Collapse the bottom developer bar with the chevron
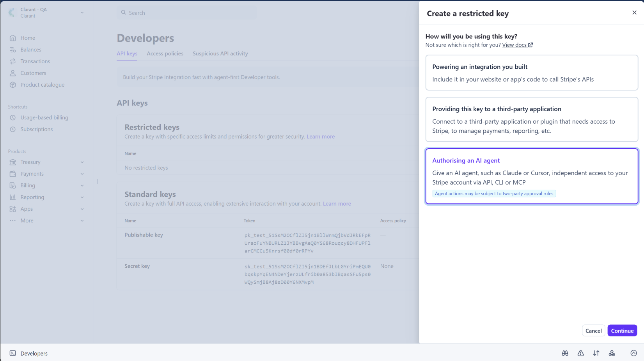 633,353
